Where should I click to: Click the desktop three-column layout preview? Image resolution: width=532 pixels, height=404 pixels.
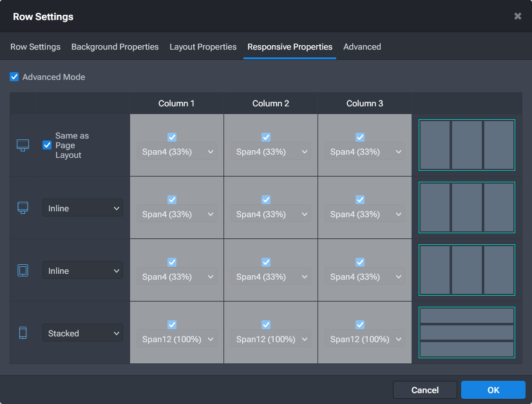[466, 145]
